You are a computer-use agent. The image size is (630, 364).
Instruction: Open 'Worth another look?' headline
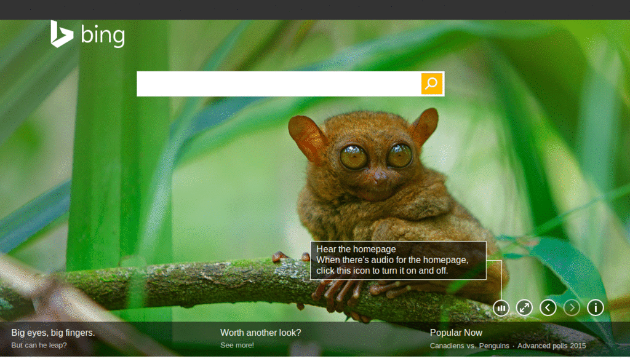point(260,333)
